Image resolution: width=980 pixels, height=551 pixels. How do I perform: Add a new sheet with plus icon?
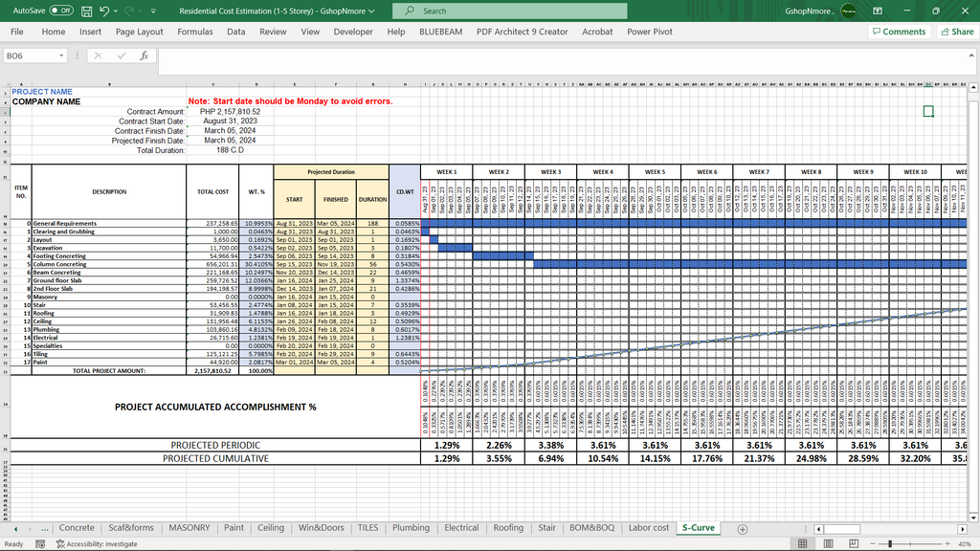click(x=743, y=529)
